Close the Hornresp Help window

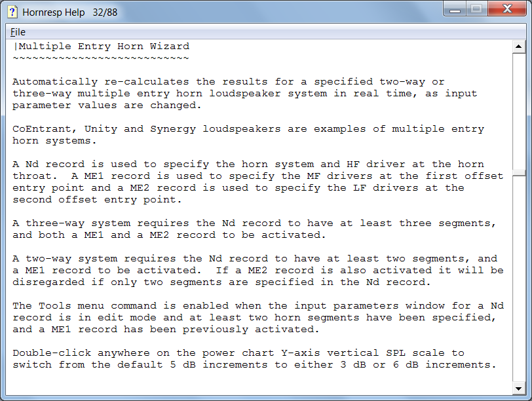507,9
